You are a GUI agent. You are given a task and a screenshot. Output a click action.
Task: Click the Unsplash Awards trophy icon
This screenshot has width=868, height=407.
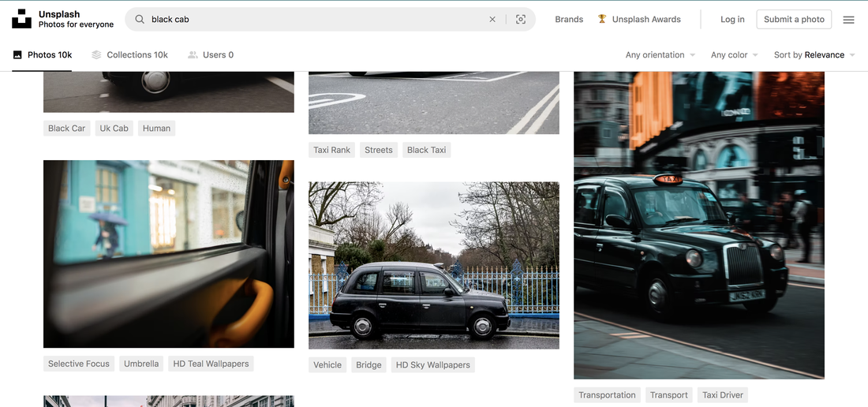[x=602, y=19]
